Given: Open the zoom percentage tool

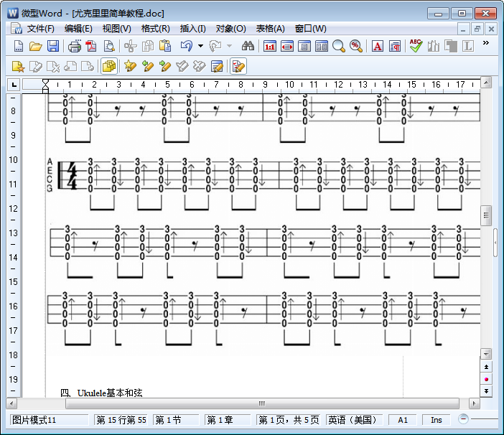Looking at the screenshot, I should click(356, 47).
